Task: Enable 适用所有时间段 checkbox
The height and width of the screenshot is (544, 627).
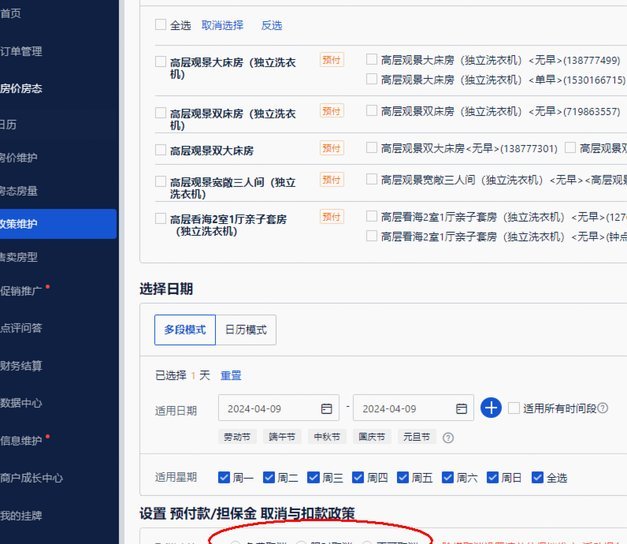Action: click(x=514, y=408)
